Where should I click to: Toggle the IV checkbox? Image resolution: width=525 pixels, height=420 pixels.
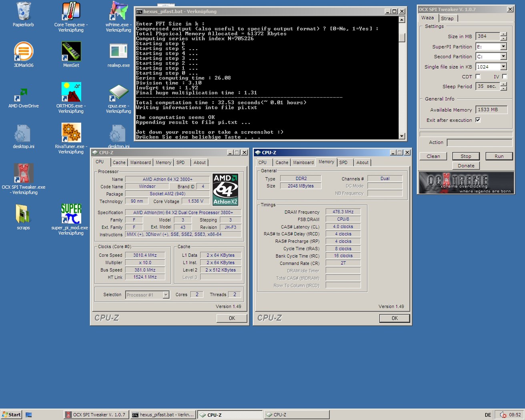(x=504, y=76)
